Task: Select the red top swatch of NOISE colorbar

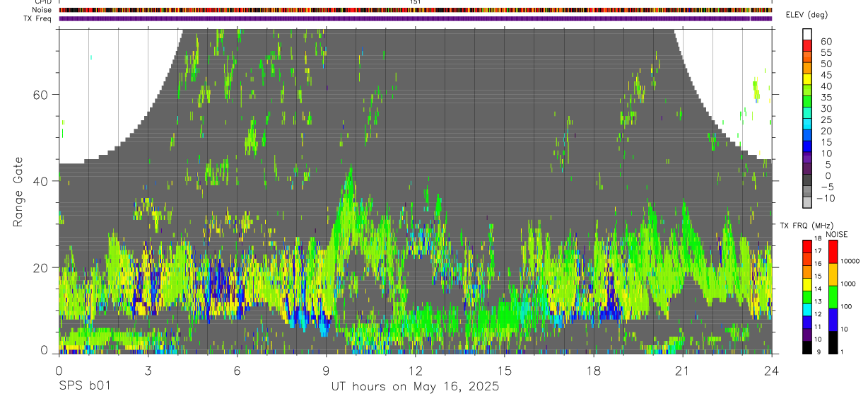Action: 833,252
